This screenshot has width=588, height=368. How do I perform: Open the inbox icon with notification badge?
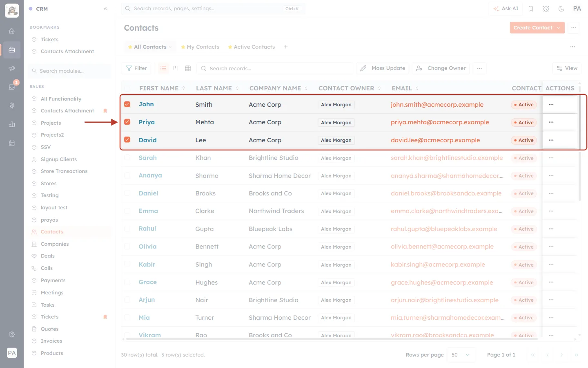point(12,87)
